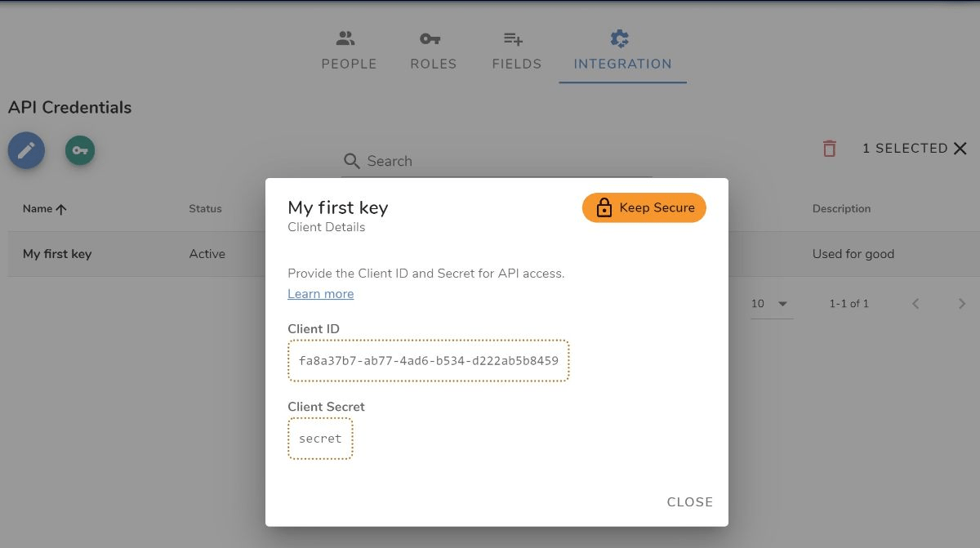980x548 pixels.
Task: Click the blue pencil edit icon
Action: (x=26, y=151)
